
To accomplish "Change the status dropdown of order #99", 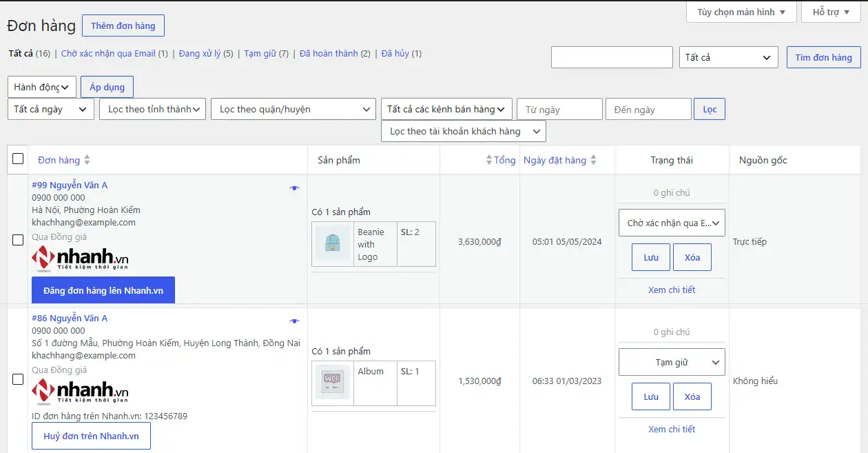I will (672, 223).
